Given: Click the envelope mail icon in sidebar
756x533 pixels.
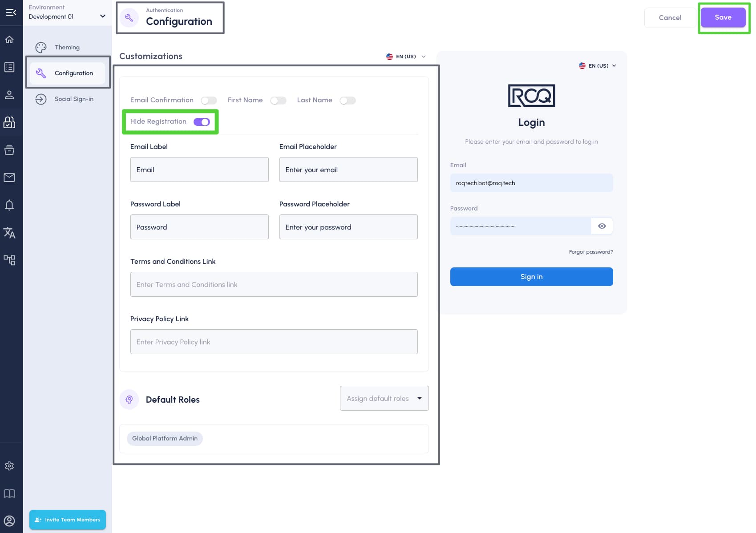Looking at the screenshot, I should (x=9, y=178).
